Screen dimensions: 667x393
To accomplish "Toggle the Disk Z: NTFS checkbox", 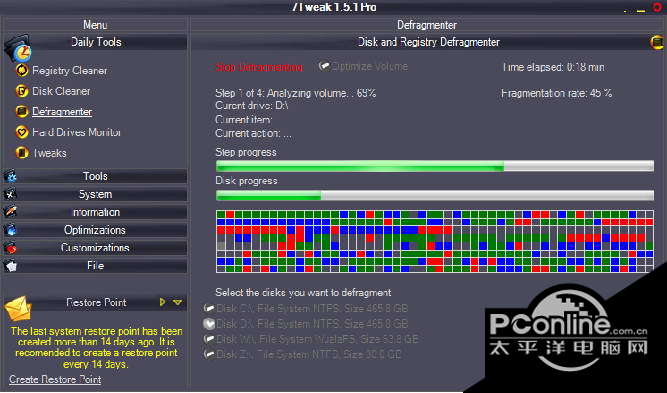I will coord(209,354).
